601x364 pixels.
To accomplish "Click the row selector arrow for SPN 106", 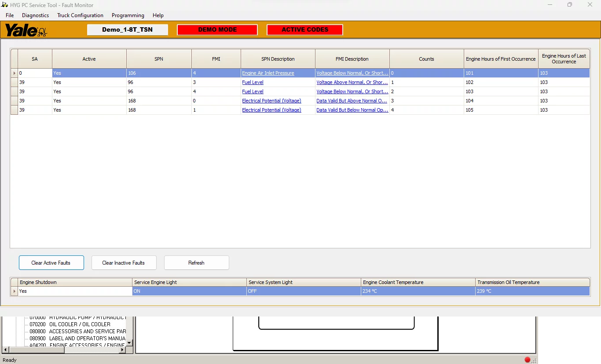I will point(14,73).
